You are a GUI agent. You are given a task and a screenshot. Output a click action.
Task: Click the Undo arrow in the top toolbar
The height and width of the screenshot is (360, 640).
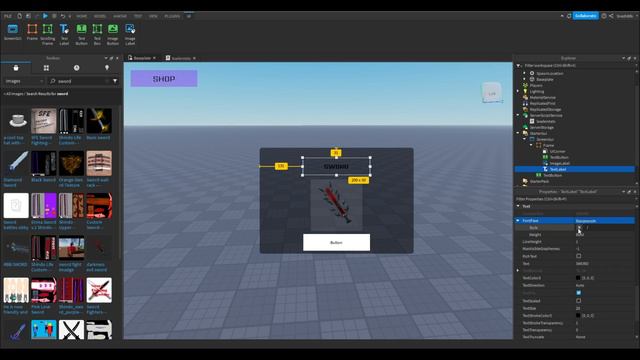pyautogui.click(x=62, y=16)
